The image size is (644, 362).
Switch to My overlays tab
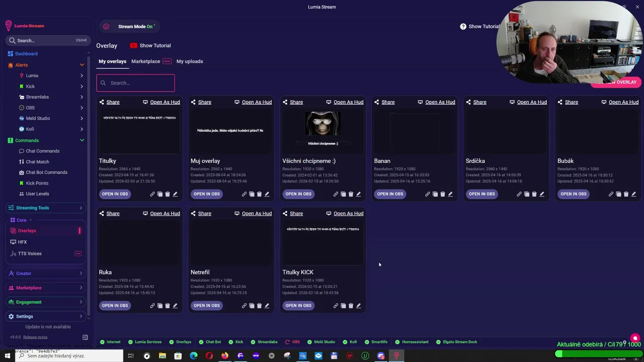click(112, 61)
